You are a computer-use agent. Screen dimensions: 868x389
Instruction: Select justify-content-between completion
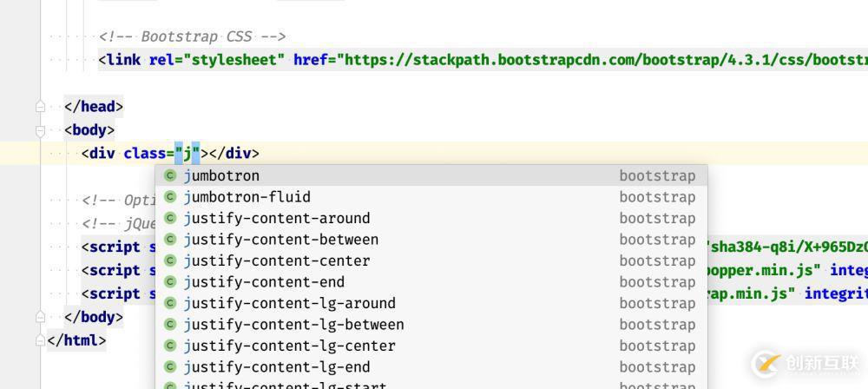(431, 240)
